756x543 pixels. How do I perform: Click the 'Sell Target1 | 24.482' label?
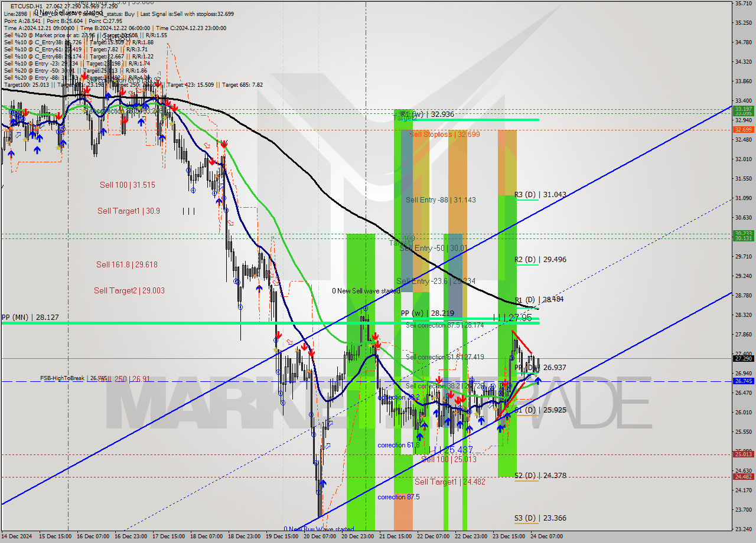coord(450,482)
